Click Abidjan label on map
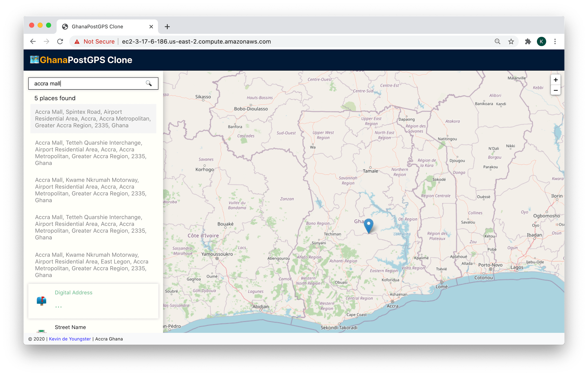The image size is (588, 376). (260, 306)
